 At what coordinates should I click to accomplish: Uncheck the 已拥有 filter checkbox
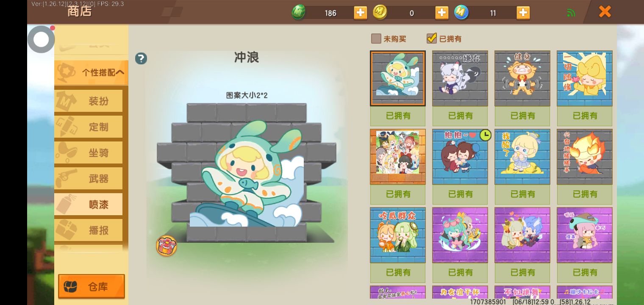point(431,39)
